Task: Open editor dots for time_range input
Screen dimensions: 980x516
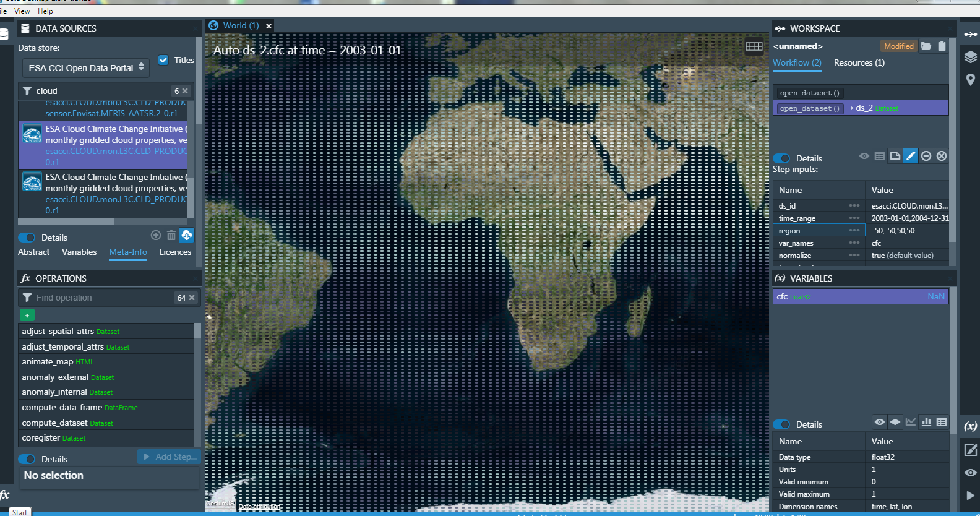Action: [854, 218]
